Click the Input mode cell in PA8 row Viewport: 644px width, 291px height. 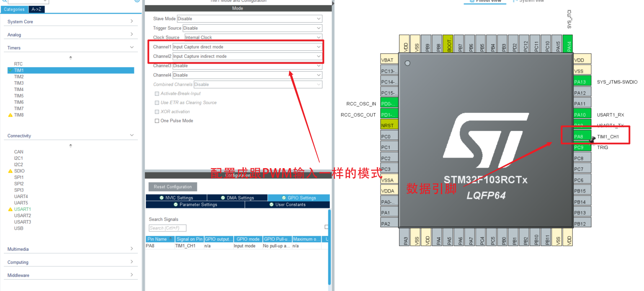[x=248, y=246]
